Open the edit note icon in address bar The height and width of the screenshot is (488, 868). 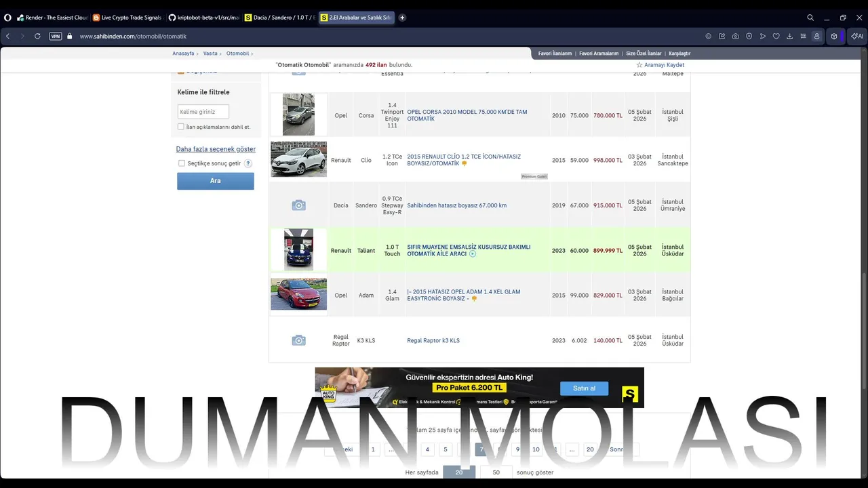722,36
